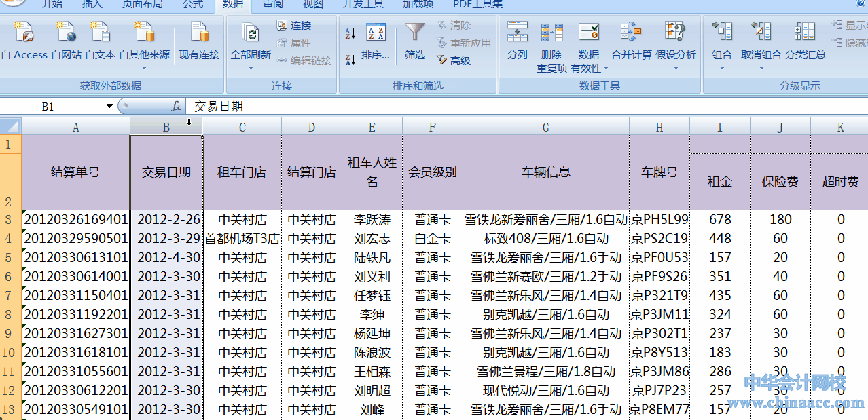Switch to the 公式 ribbon tab
The height and width of the screenshot is (420, 868).
pyautogui.click(x=193, y=5)
